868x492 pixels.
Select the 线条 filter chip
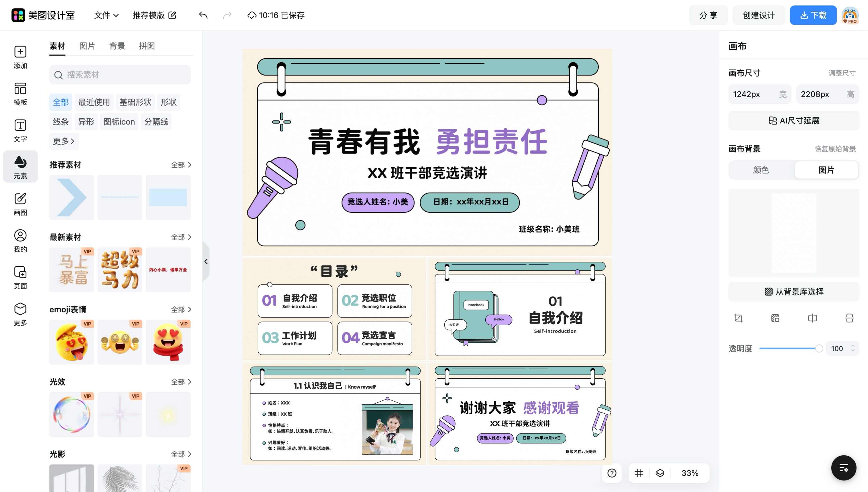(61, 122)
